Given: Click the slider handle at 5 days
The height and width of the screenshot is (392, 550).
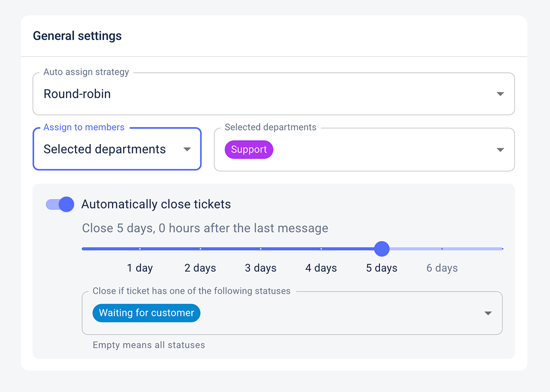Looking at the screenshot, I should click(x=381, y=248).
